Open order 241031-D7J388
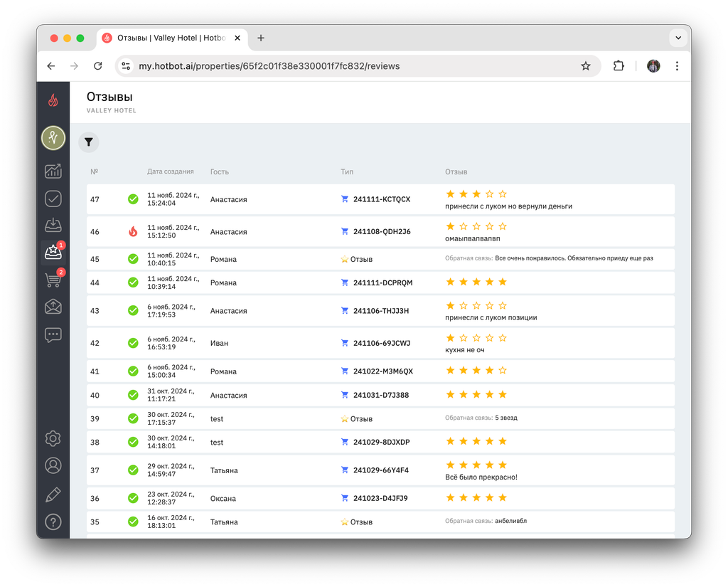 (x=381, y=395)
